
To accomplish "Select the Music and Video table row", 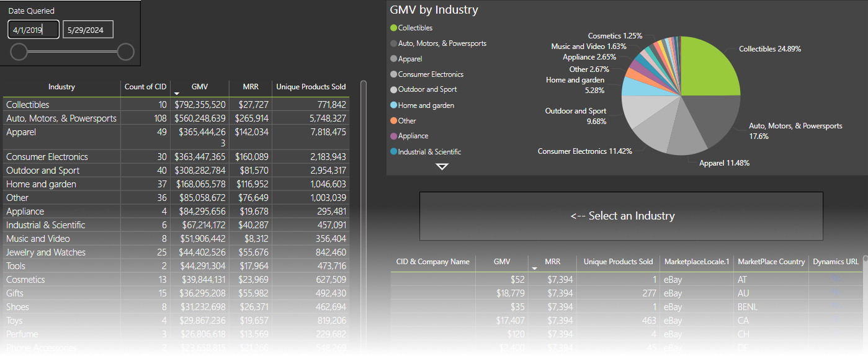I will [x=177, y=239].
